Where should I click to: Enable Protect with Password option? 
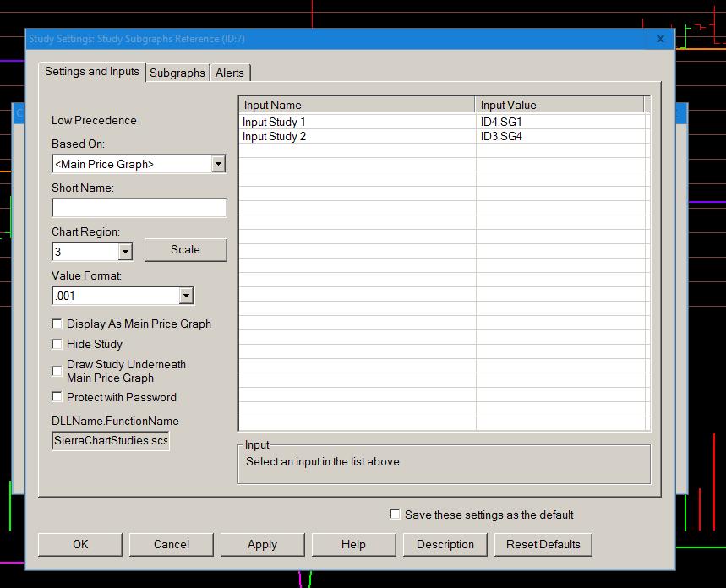[57, 397]
